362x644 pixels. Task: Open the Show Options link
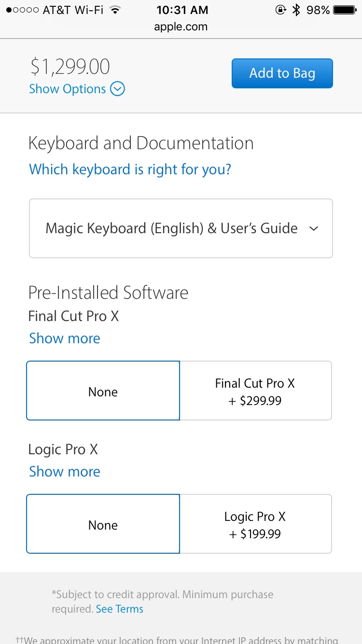tap(67, 89)
